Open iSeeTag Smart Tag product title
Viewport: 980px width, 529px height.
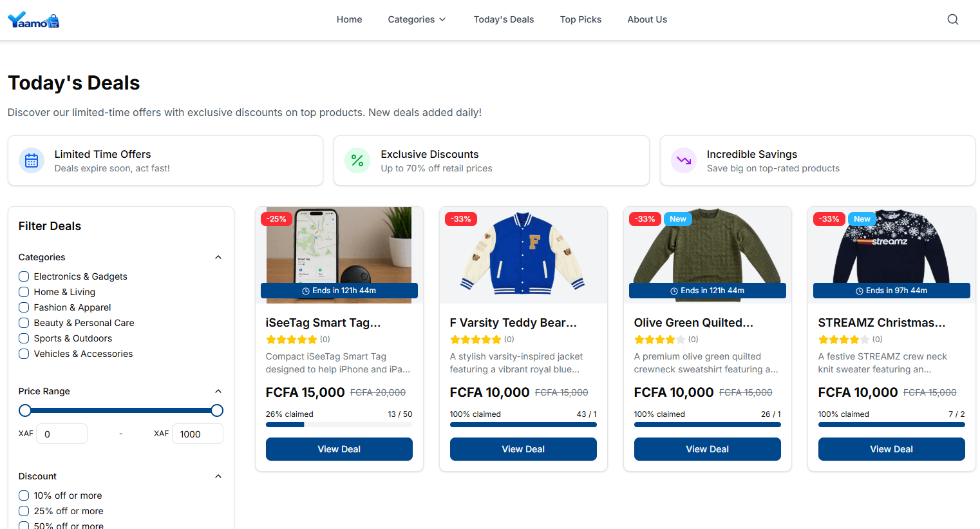(x=323, y=323)
